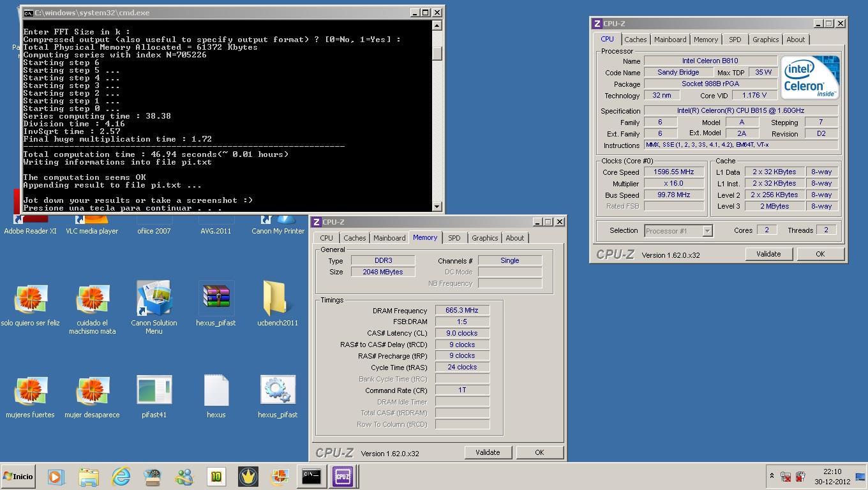
Task: Click OK in the processor CPU-Z window
Action: pyautogui.click(x=820, y=254)
